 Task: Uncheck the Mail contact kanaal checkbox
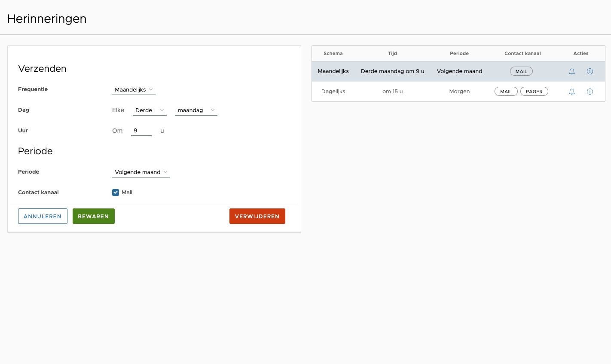tap(116, 193)
